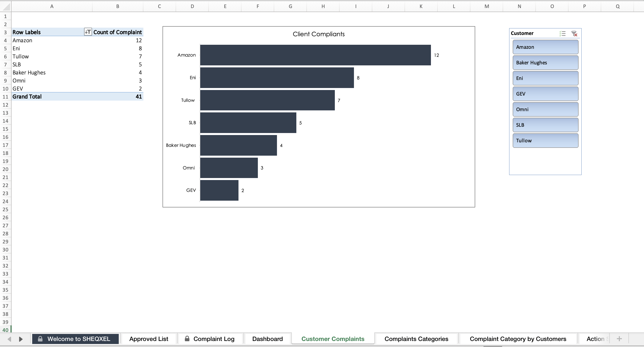Open Complaint Category by Customers sheet
This screenshot has height=347, width=644.
coord(518,339)
